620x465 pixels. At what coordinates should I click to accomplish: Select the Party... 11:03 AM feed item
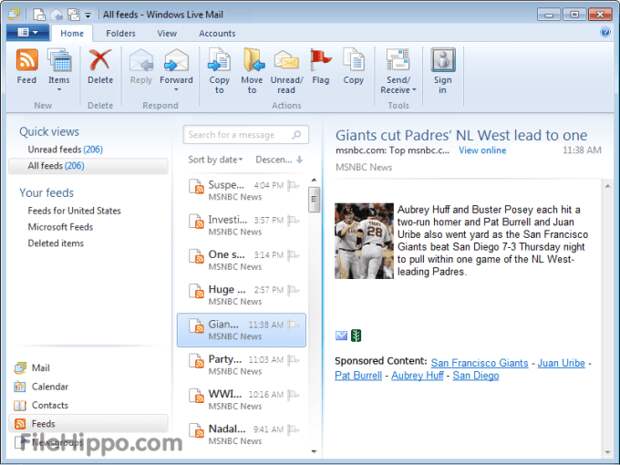[242, 365]
